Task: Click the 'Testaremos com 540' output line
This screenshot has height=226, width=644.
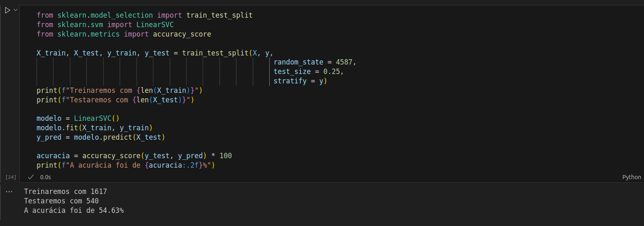Action: [x=61, y=201]
